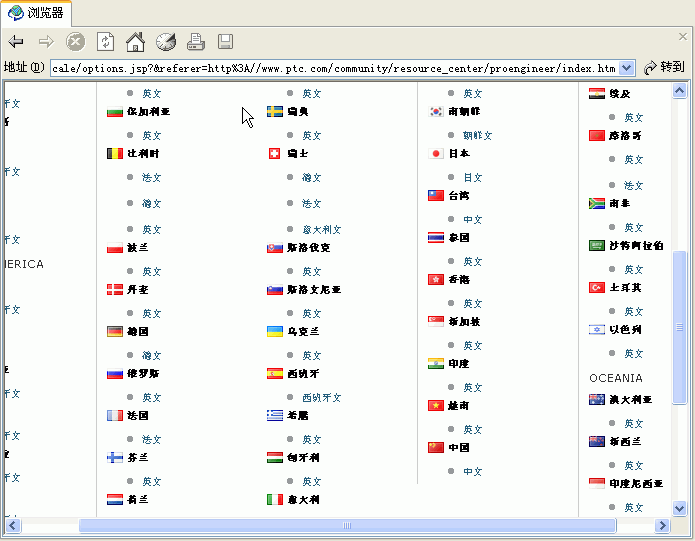Open the 法文 link under 摩洛哥

(x=634, y=186)
